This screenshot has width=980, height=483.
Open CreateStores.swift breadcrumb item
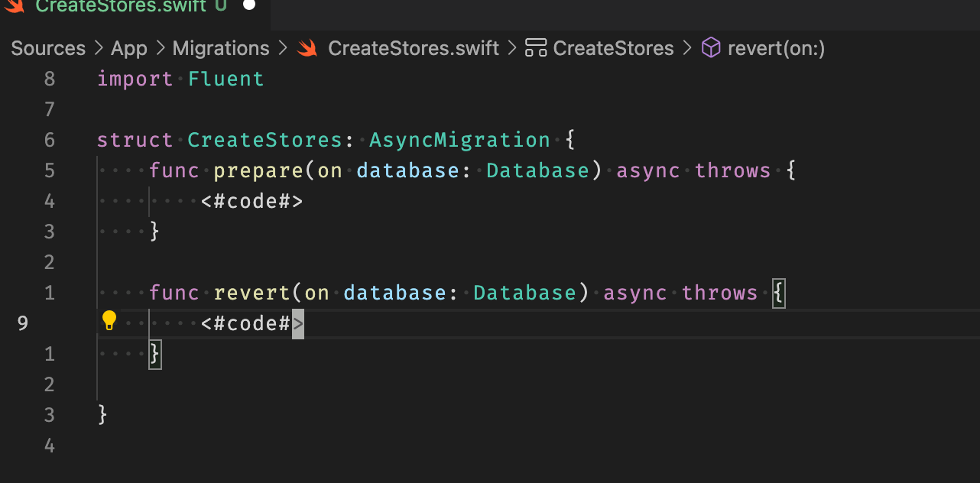pos(414,48)
